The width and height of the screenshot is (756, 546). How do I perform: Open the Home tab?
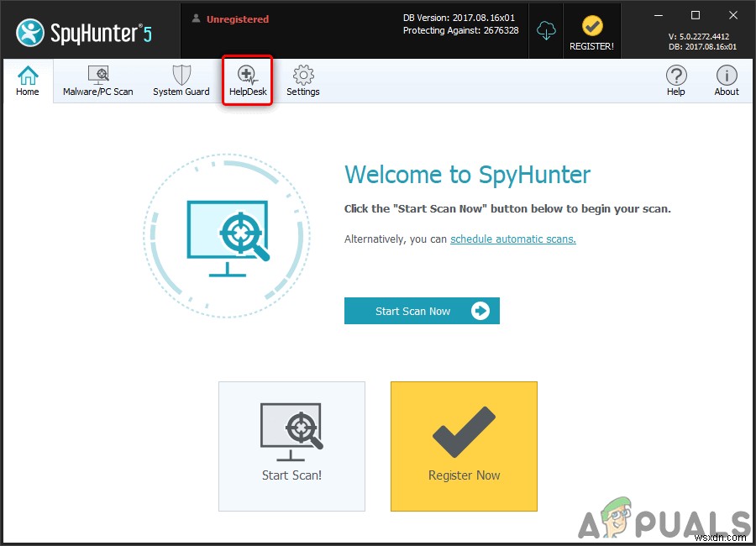click(28, 81)
